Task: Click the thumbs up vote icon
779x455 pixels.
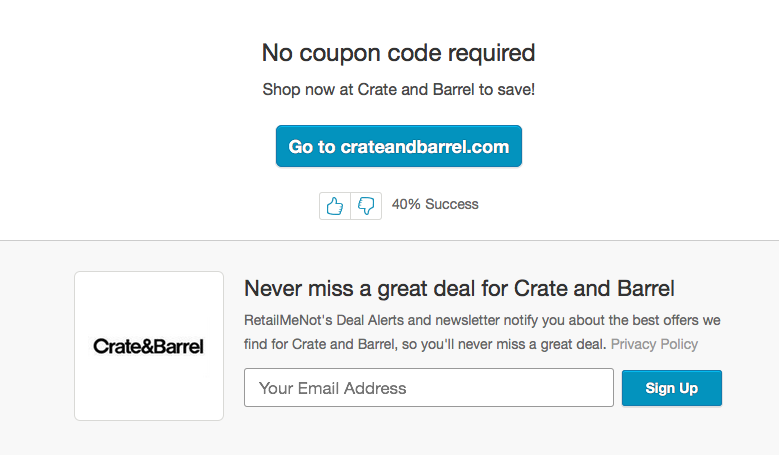Action: coord(335,205)
